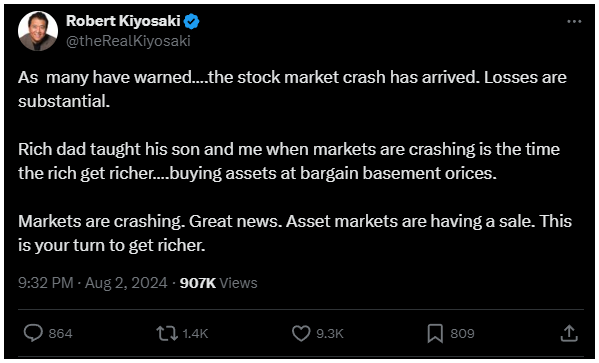
Task: Click the Aug 2, 2024 date
Action: pyautogui.click(x=126, y=283)
